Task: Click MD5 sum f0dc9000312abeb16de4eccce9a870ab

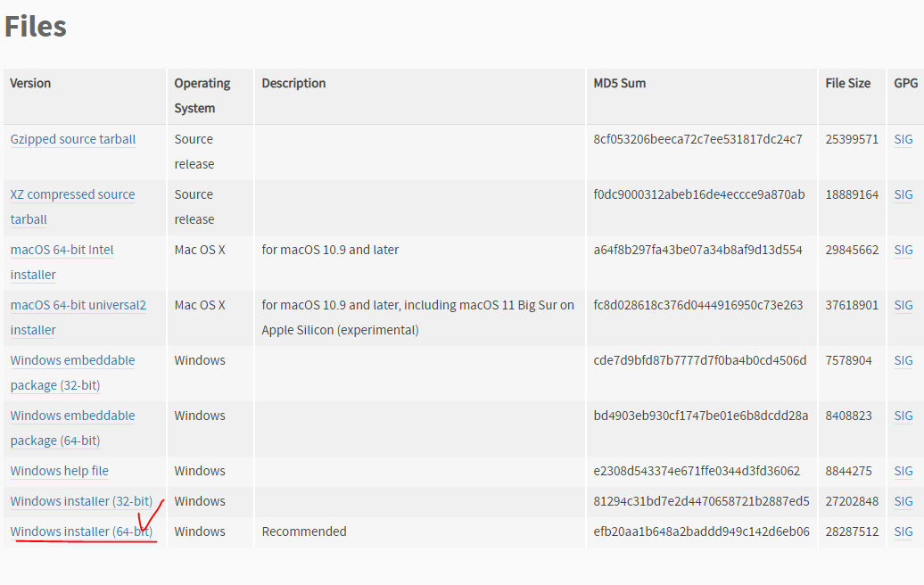Action: 699,195
